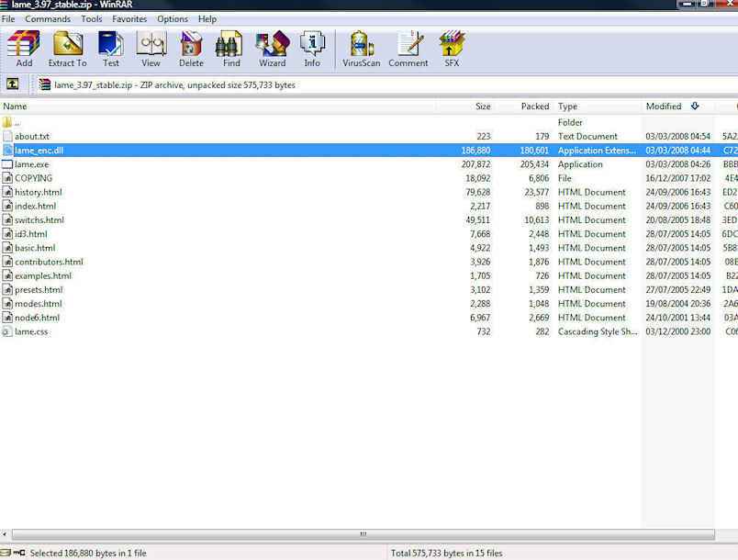Click the lame.exe file icon
This screenshot has width=738, height=560.
[x=7, y=164]
